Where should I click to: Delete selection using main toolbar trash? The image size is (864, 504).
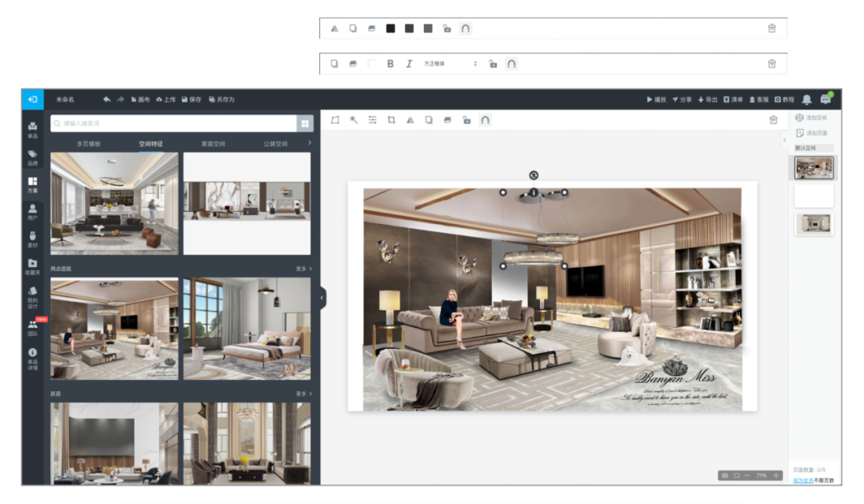(x=773, y=120)
